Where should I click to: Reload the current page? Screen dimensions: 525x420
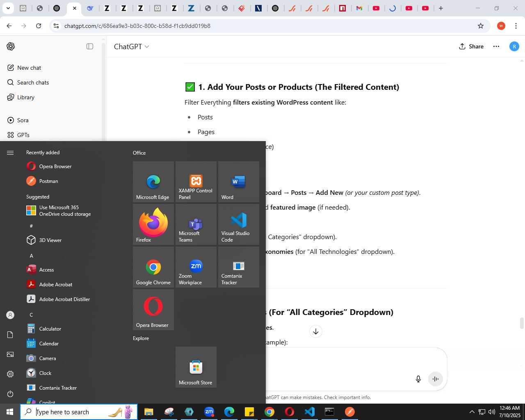[x=39, y=26]
